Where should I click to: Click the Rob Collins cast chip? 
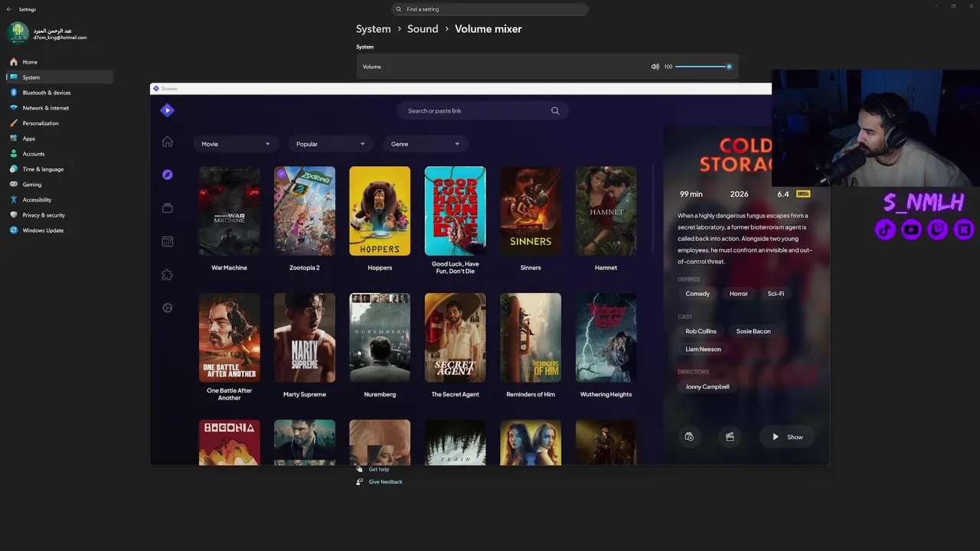[701, 331]
